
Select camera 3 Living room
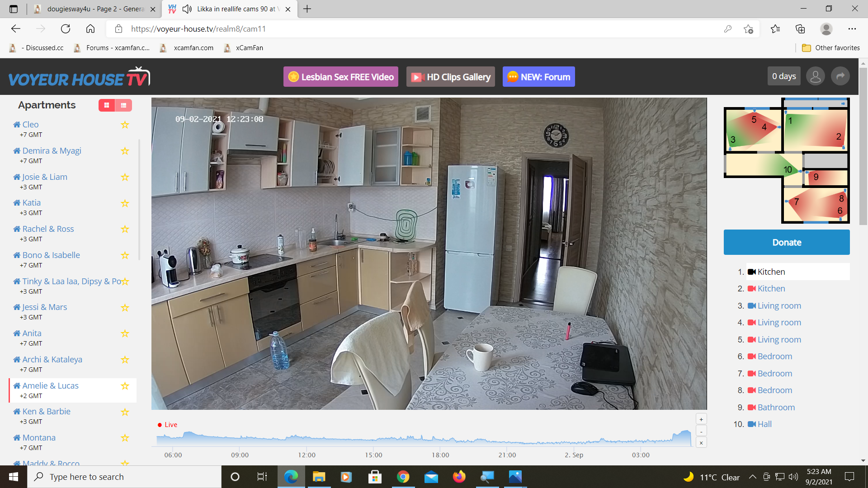pos(778,306)
